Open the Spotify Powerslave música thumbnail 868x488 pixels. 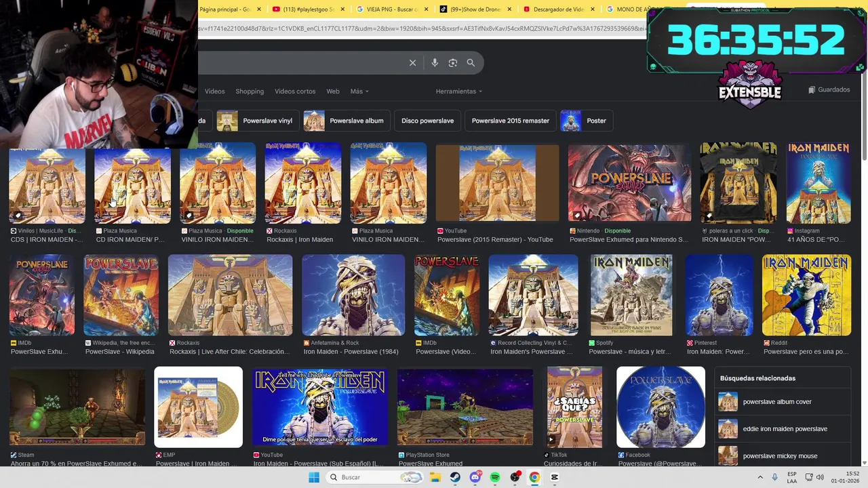tap(631, 296)
